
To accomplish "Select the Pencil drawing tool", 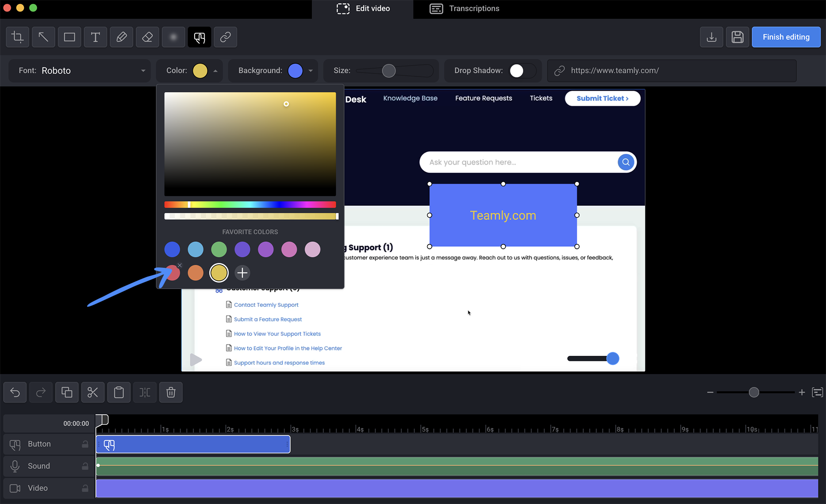I will coord(121,37).
